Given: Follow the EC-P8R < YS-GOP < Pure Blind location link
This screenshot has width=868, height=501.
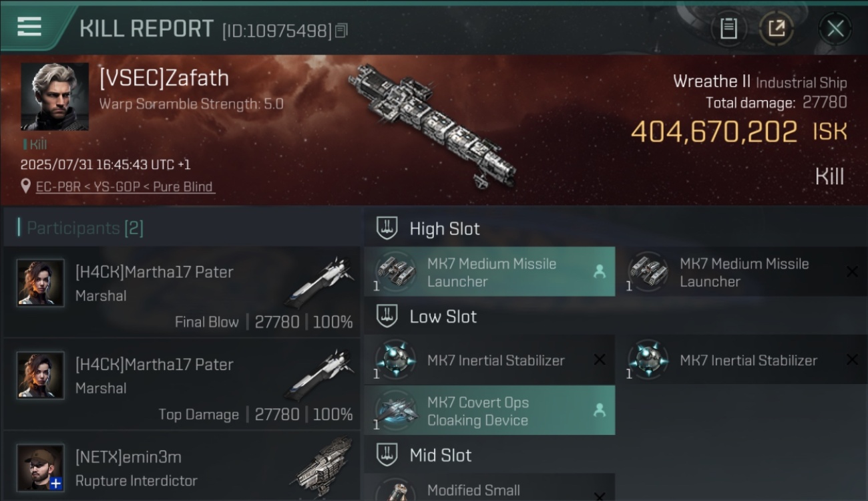Looking at the screenshot, I should (125, 186).
